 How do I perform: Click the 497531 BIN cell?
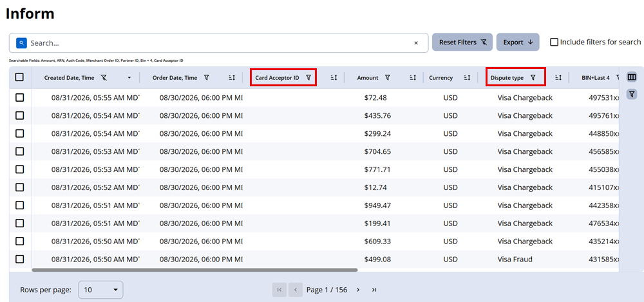[x=603, y=98]
